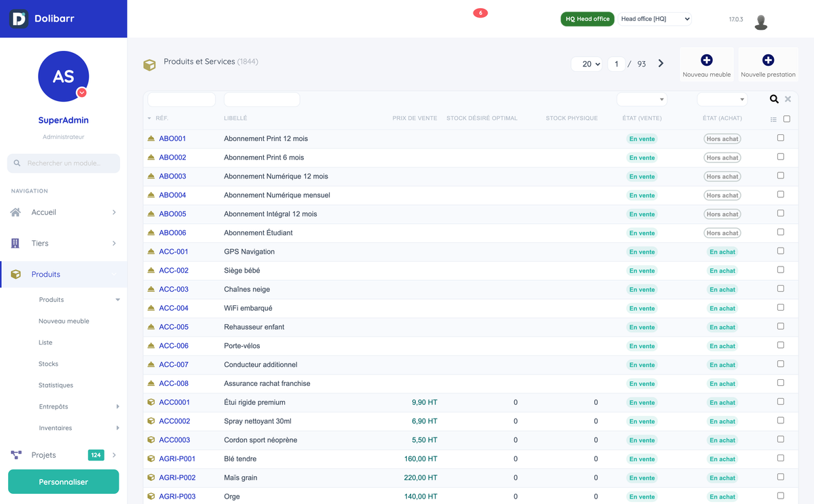Expand the Entrepôts submenu arrow
Viewport: 814px width, 504px height.
point(117,407)
